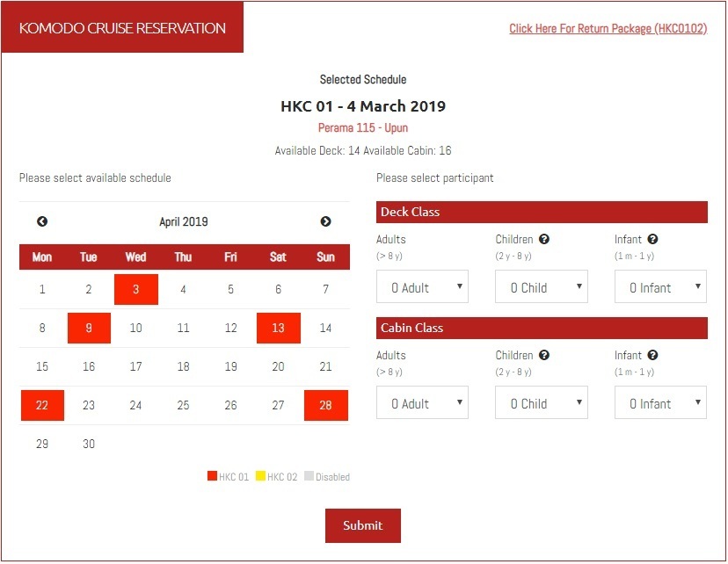Image resolution: width=728 pixels, height=564 pixels.
Task: Select HKC 01 schedule on April 3
Action: [x=136, y=289]
